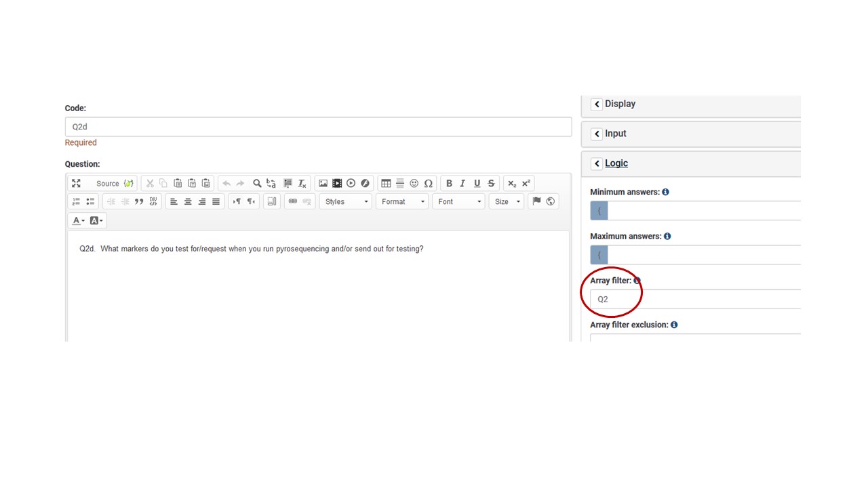Insert an HTML5 video
The image size is (868, 488).
[x=337, y=184]
